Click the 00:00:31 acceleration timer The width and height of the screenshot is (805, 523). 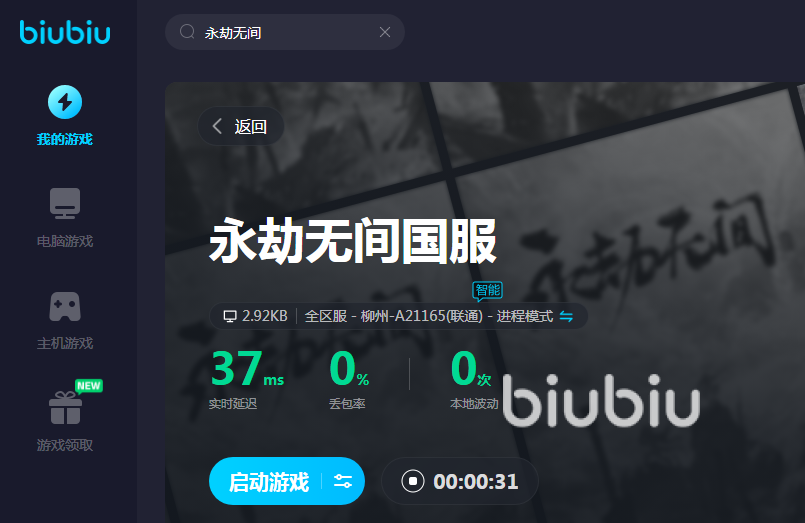click(476, 481)
